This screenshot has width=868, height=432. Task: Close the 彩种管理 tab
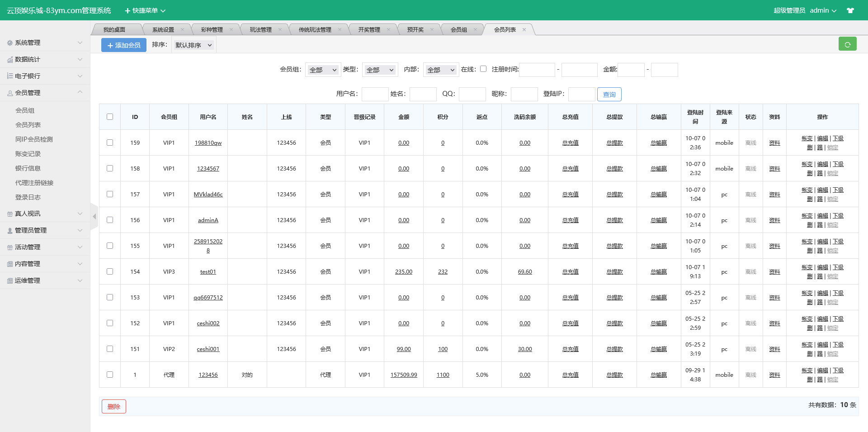(231, 29)
